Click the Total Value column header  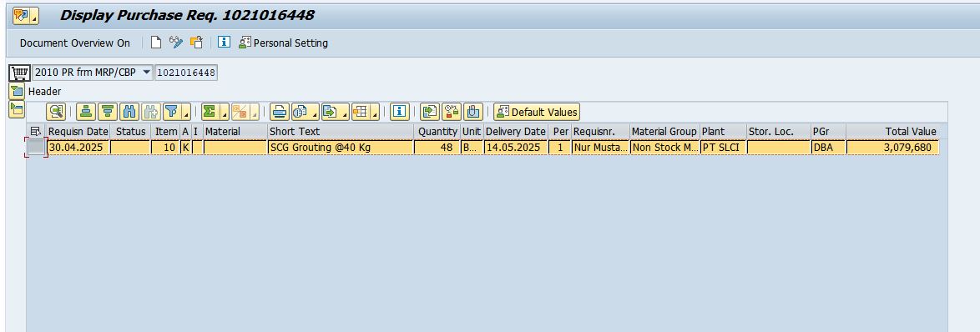(x=892, y=131)
